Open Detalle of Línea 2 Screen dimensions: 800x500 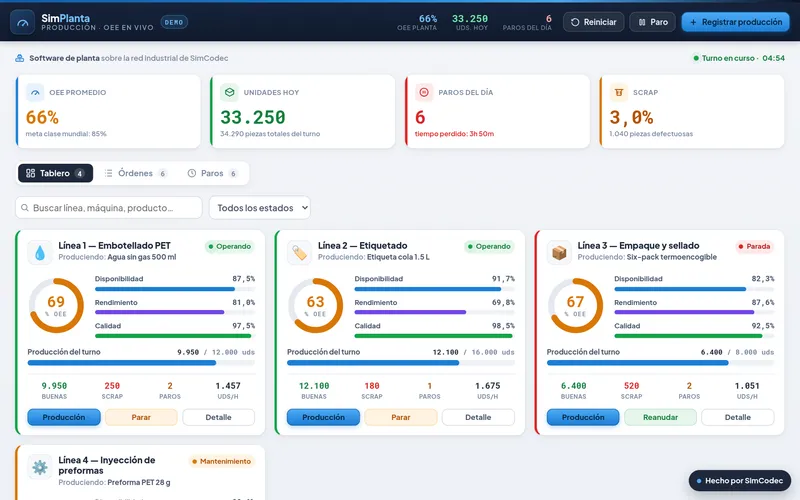coord(478,417)
